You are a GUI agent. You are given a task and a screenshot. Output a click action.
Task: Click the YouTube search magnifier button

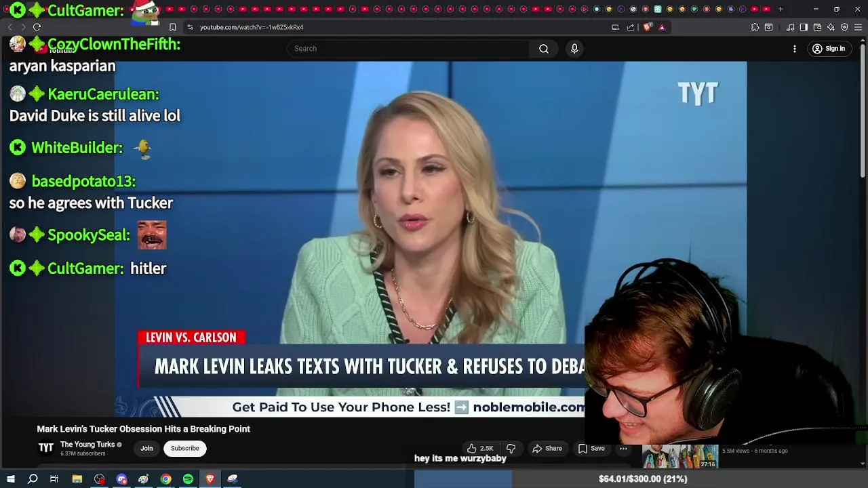coord(544,49)
